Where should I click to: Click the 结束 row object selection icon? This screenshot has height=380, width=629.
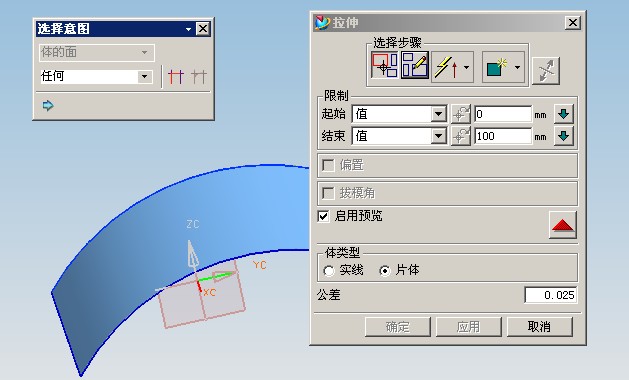pos(461,136)
